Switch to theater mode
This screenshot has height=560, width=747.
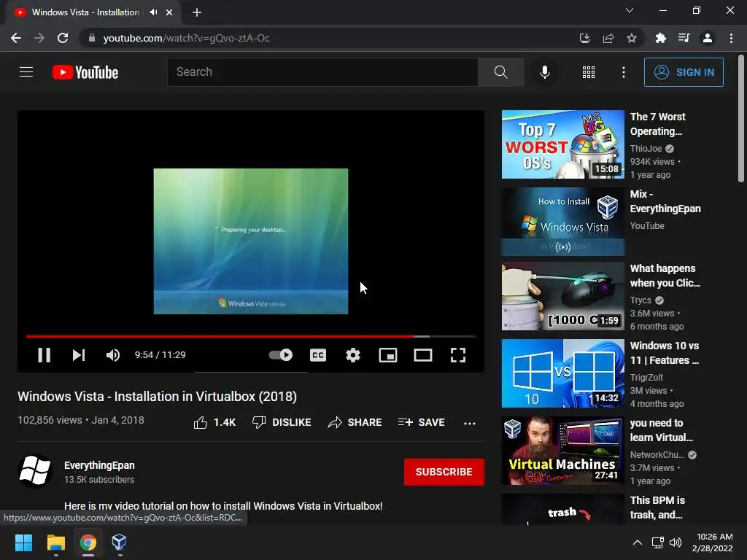423,355
